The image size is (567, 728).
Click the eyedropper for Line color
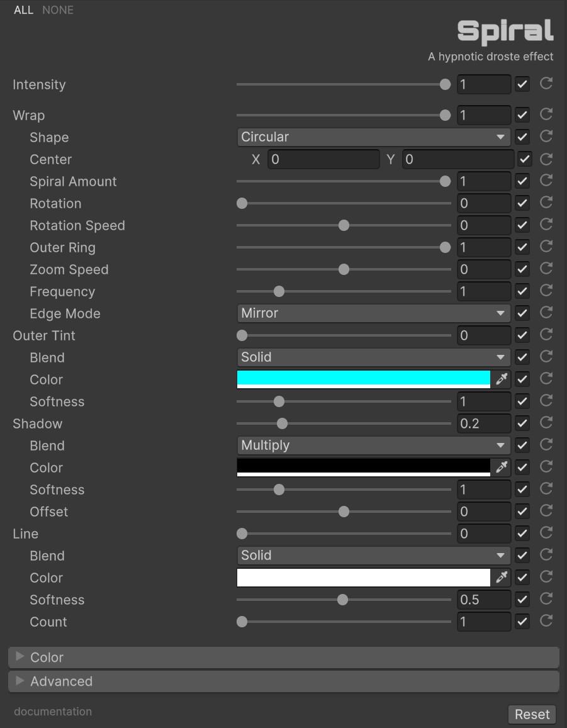click(502, 577)
